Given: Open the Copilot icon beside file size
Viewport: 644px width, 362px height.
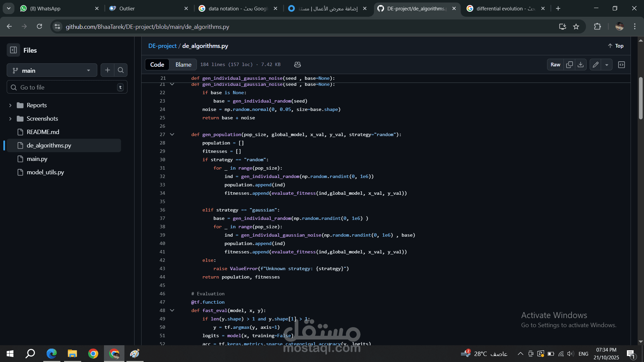Looking at the screenshot, I should pyautogui.click(x=297, y=65).
